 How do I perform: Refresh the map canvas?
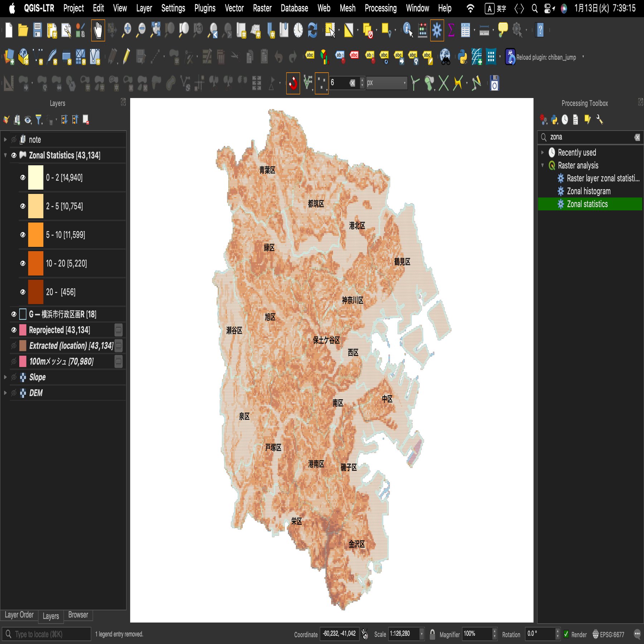313,30
